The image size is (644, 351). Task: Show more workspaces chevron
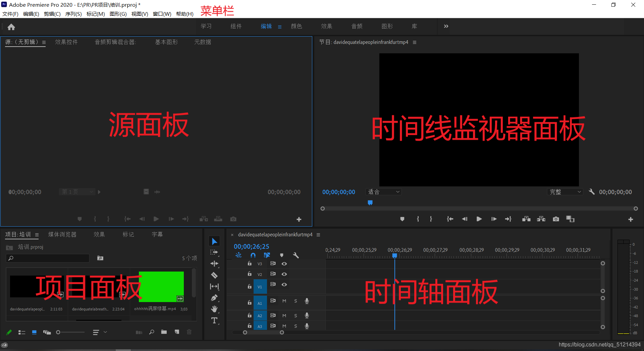446,26
